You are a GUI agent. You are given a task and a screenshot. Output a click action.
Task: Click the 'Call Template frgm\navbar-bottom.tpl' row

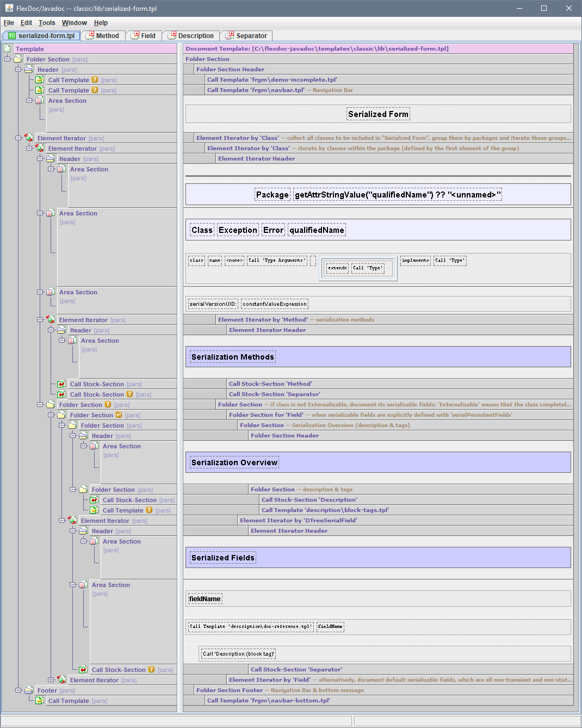click(268, 701)
